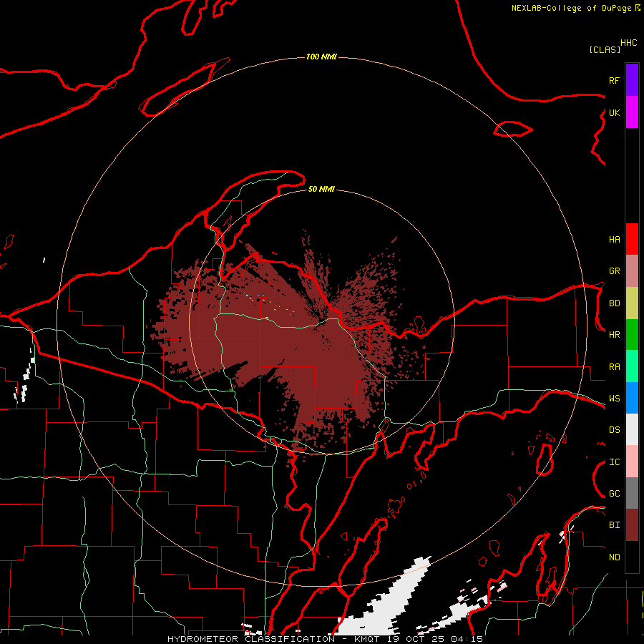Screen dimensions: 644x644
Task: Click the GR legend label
Action: click(x=614, y=271)
